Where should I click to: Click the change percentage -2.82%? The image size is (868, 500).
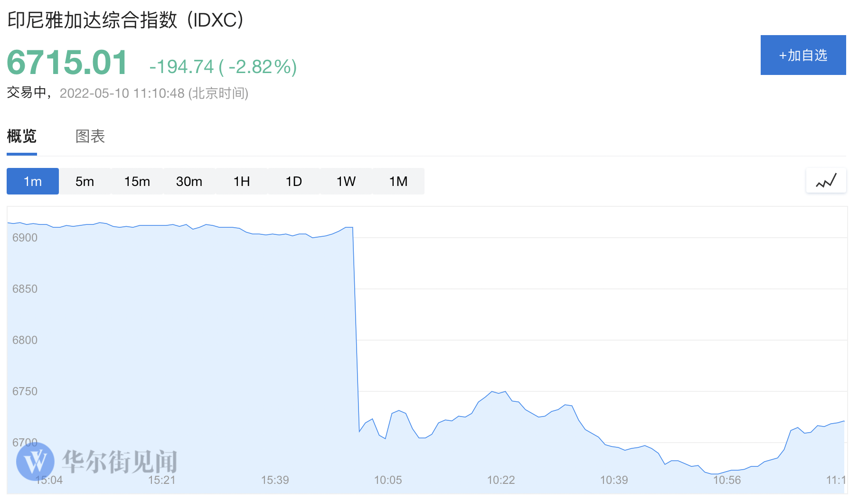click(x=262, y=66)
